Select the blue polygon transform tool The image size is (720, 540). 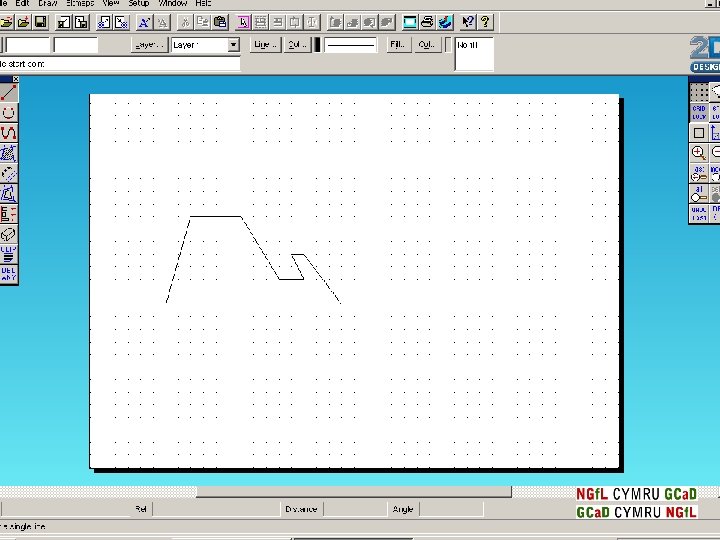coord(9,194)
